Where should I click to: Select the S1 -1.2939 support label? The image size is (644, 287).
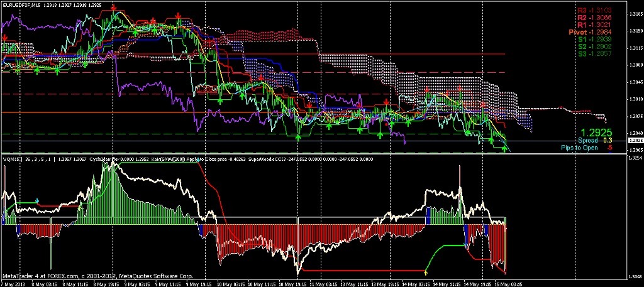pos(595,40)
